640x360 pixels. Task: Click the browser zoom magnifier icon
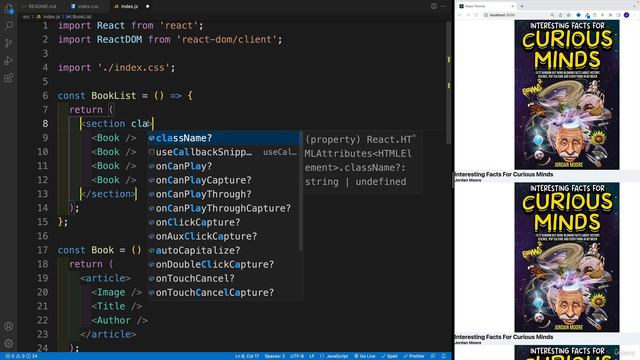coord(552,15)
